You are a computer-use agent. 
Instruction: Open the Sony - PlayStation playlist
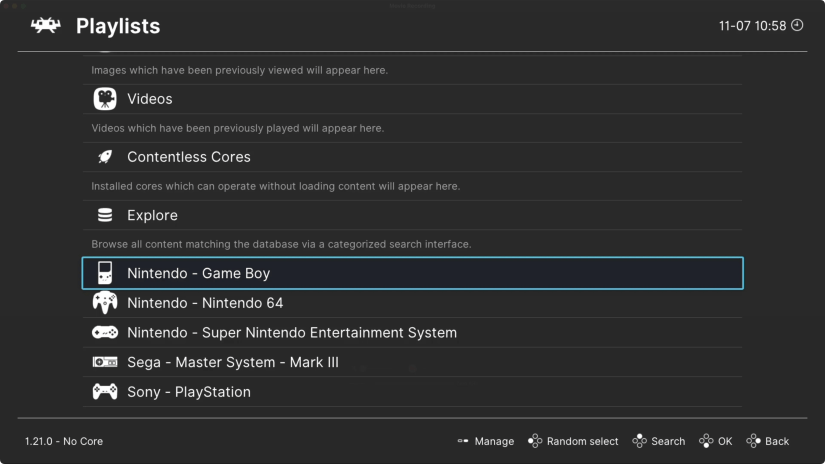[412, 392]
